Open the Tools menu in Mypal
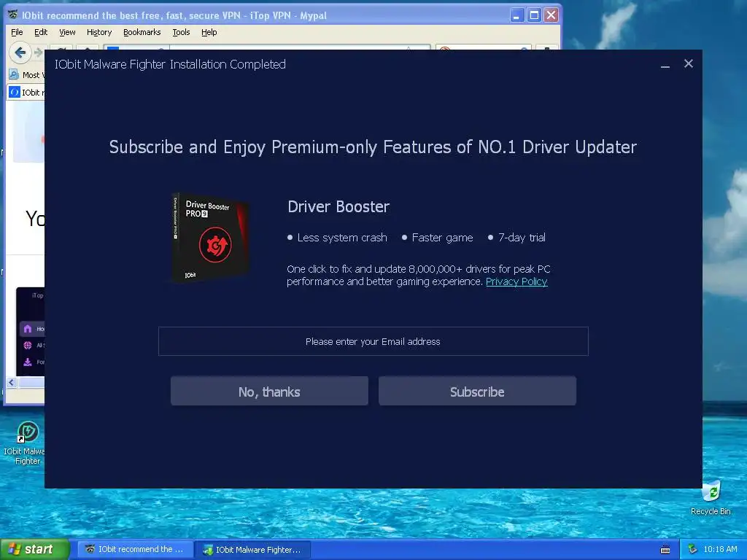This screenshot has width=747, height=560. (x=181, y=32)
